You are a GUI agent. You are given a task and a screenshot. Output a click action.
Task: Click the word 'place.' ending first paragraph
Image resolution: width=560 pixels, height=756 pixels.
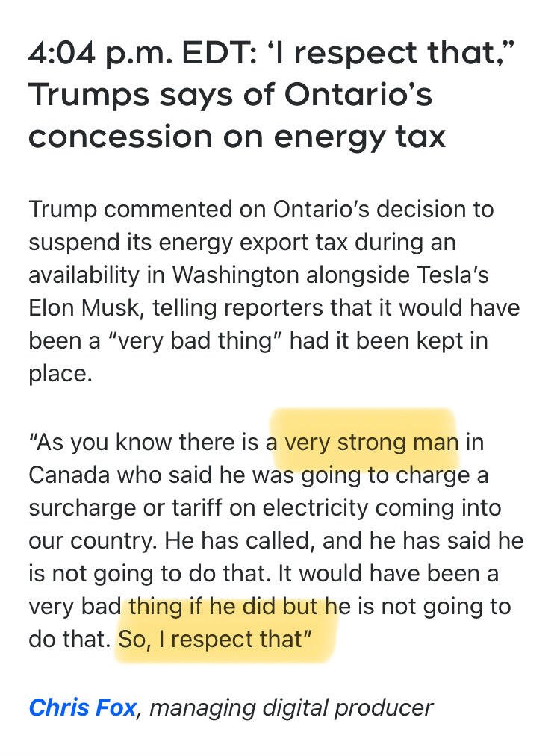(x=60, y=374)
